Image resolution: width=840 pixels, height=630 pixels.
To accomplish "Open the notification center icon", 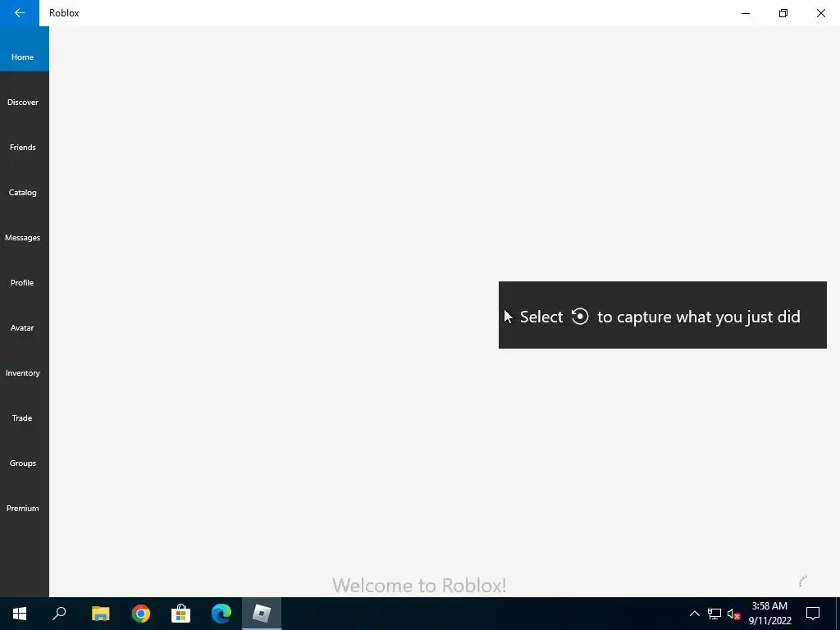I will point(813,614).
